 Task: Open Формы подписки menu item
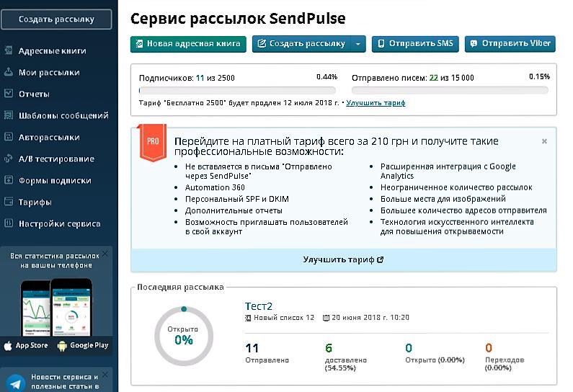pos(55,180)
